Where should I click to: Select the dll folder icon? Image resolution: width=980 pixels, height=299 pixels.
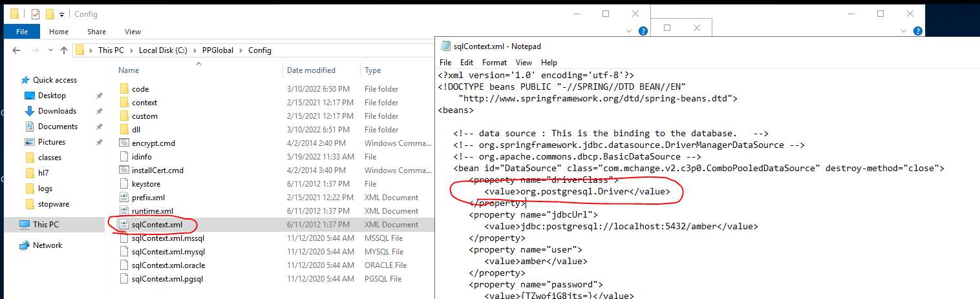click(125, 130)
